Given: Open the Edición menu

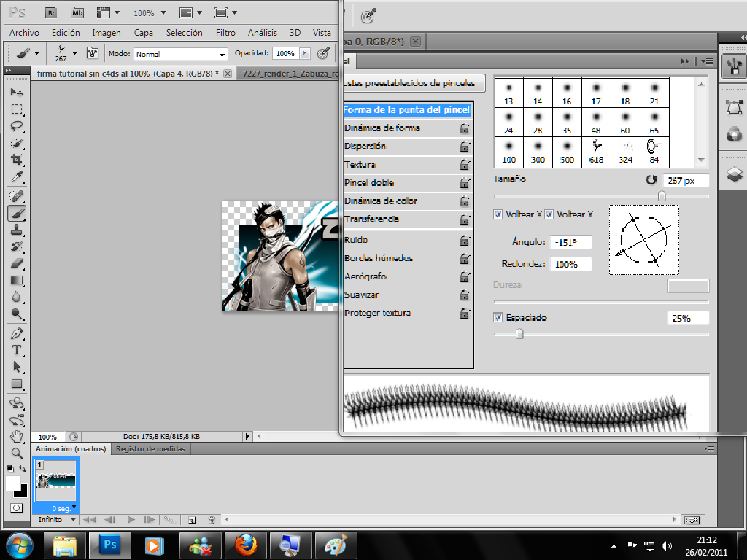Looking at the screenshot, I should click(66, 32).
